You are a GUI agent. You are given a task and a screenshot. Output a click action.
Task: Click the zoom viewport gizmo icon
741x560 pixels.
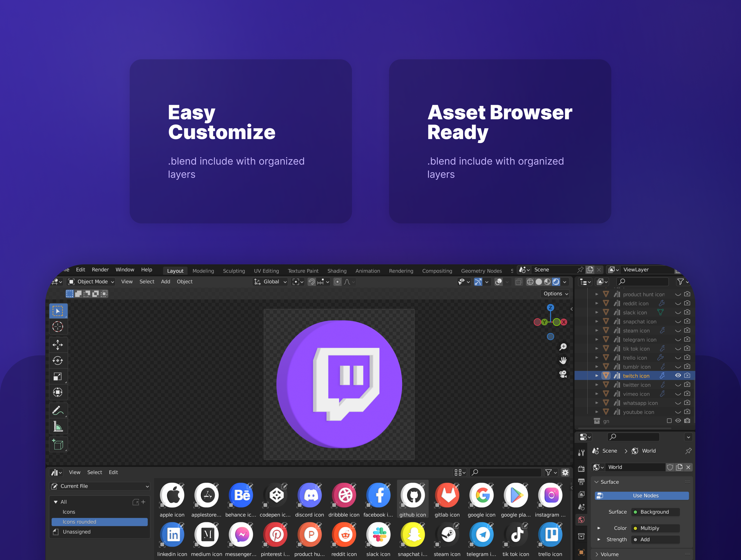tap(563, 347)
